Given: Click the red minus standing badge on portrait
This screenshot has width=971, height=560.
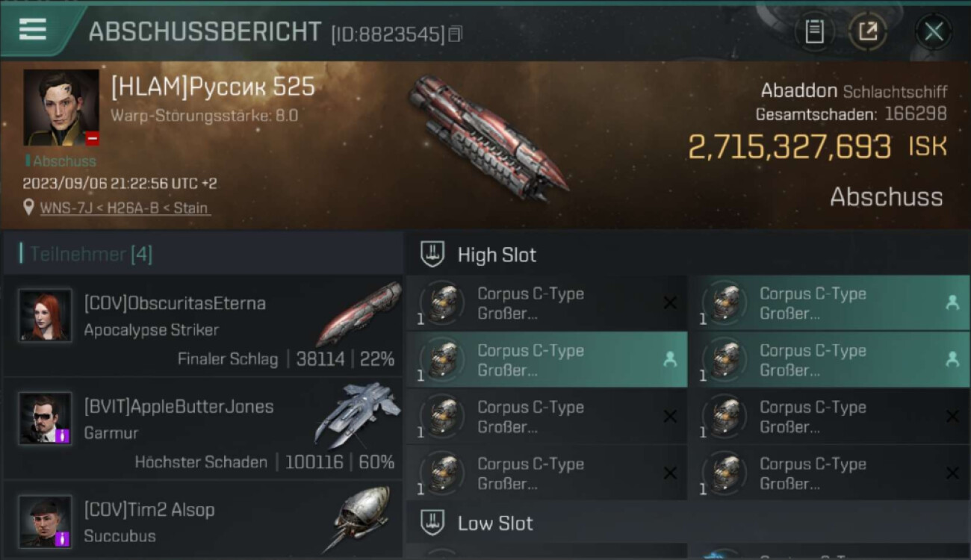Looking at the screenshot, I should click(92, 139).
